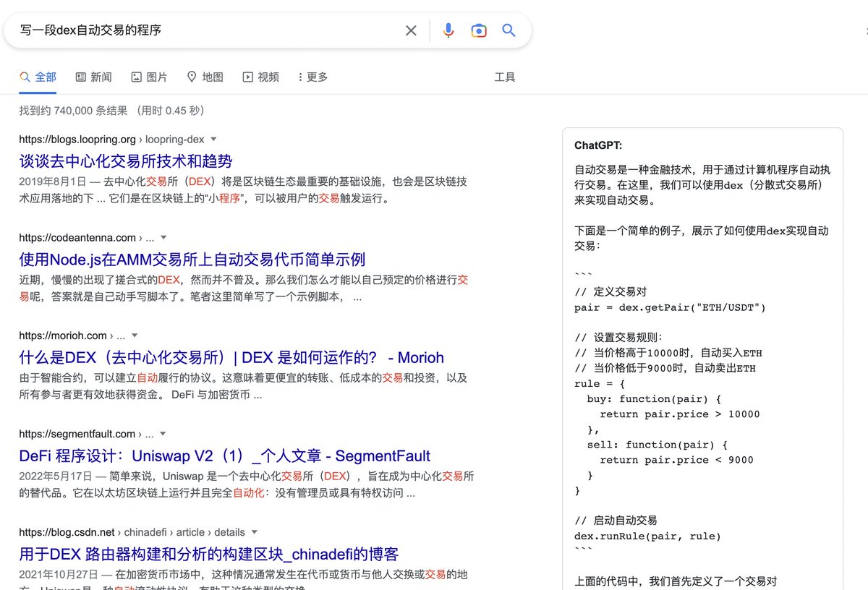
Task: Click the https://morioh.com URL text
Action: click(x=63, y=335)
